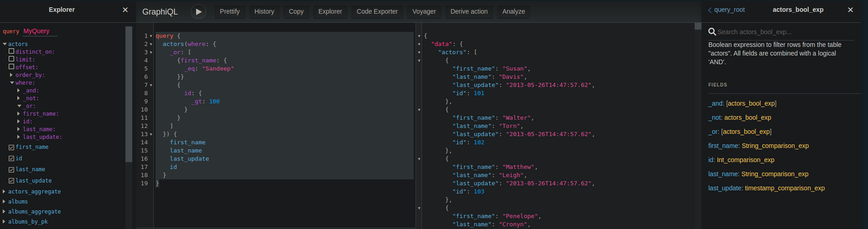Uncheck last_name field
The image size is (868, 229).
(11, 169)
